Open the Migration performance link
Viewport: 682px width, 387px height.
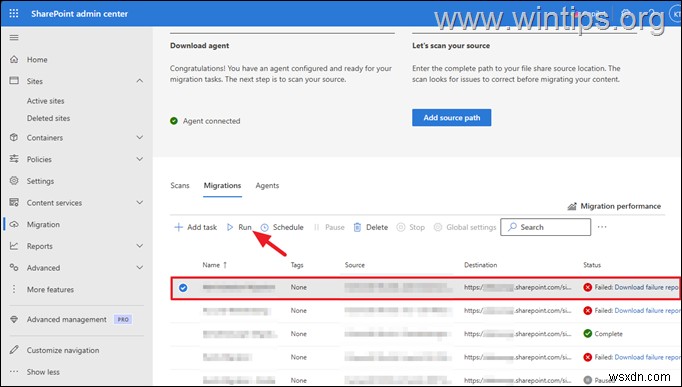(x=620, y=206)
